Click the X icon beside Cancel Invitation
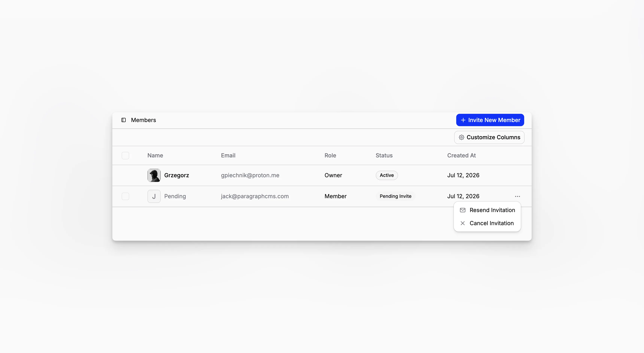644x353 pixels. tap(462, 223)
